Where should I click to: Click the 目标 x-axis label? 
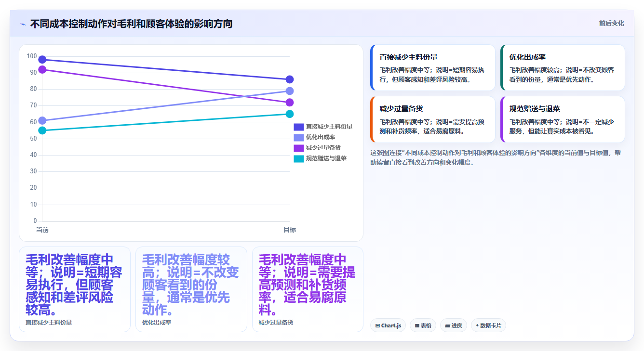tap(290, 230)
